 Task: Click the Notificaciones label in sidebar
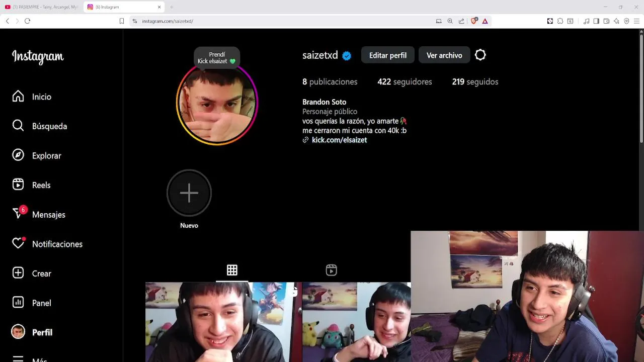pyautogui.click(x=57, y=244)
